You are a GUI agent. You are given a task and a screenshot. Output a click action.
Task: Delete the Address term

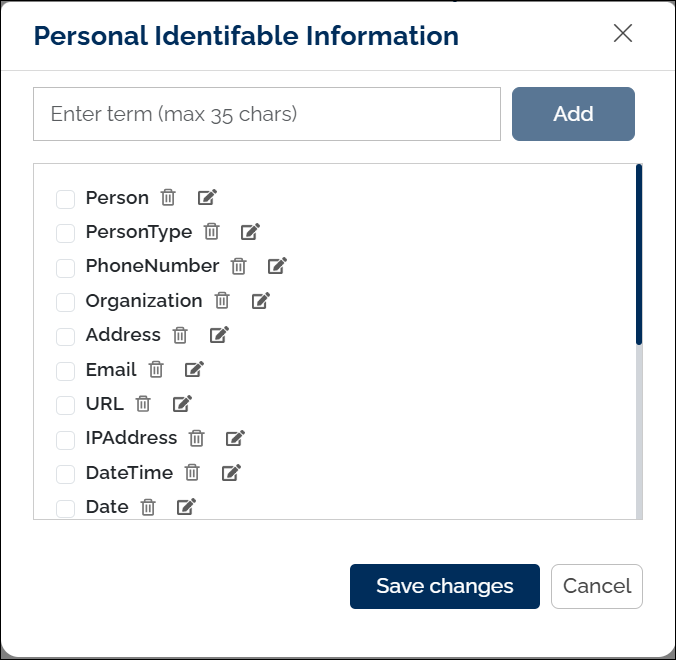(180, 335)
